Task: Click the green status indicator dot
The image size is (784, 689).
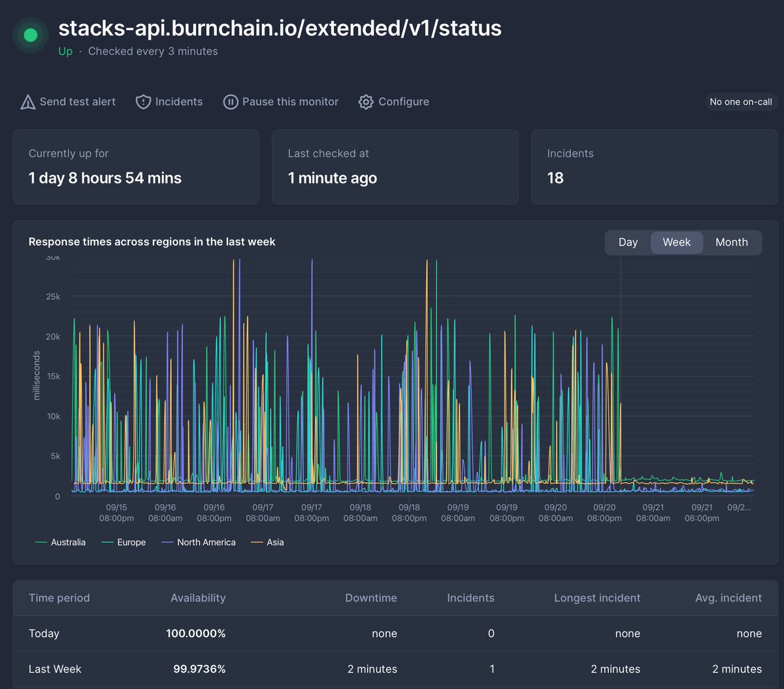Action: pyautogui.click(x=31, y=35)
